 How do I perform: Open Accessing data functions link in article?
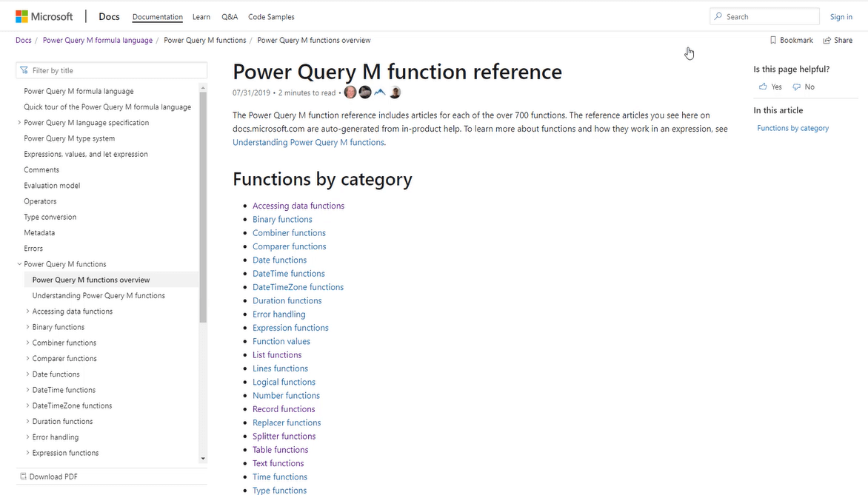tap(298, 206)
